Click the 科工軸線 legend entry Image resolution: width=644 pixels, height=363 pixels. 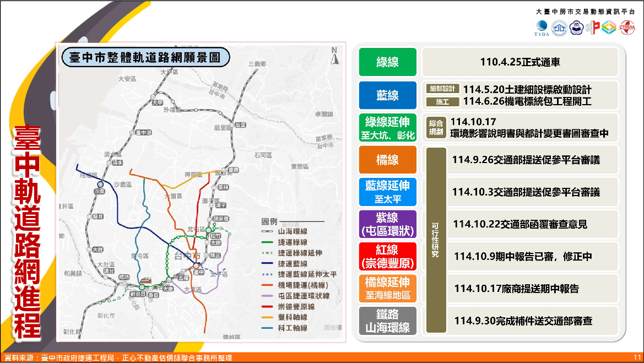coord(291,328)
